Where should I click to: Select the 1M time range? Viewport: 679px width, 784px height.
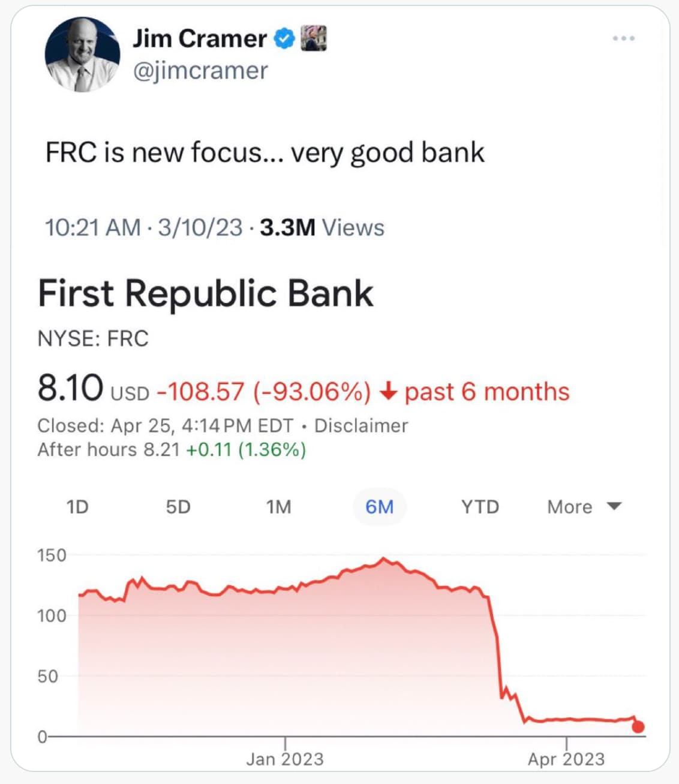point(278,507)
